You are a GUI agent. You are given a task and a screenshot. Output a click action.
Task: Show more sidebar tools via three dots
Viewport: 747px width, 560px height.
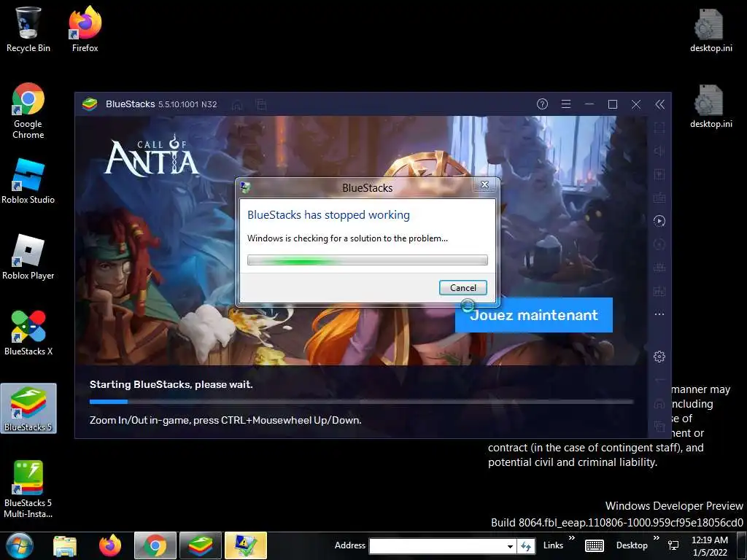tap(659, 314)
